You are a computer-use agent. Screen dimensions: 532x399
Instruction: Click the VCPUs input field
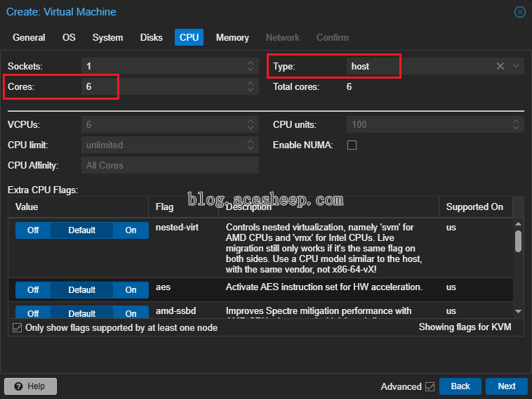[164, 124]
